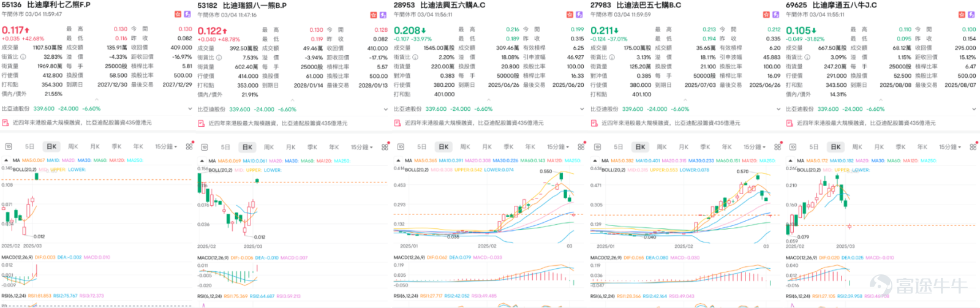Click the candlestick chart area of 28953
Screen dimensions: 980x308
pyautogui.click(x=488, y=205)
